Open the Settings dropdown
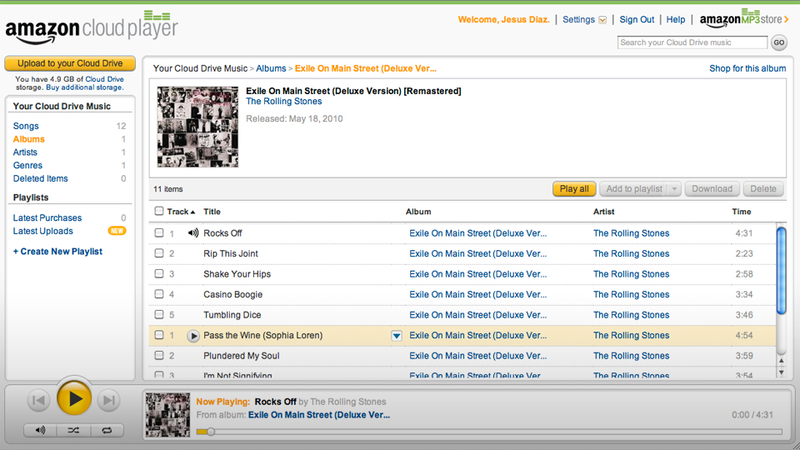Image resolution: width=800 pixels, height=450 pixels. pyautogui.click(x=584, y=19)
